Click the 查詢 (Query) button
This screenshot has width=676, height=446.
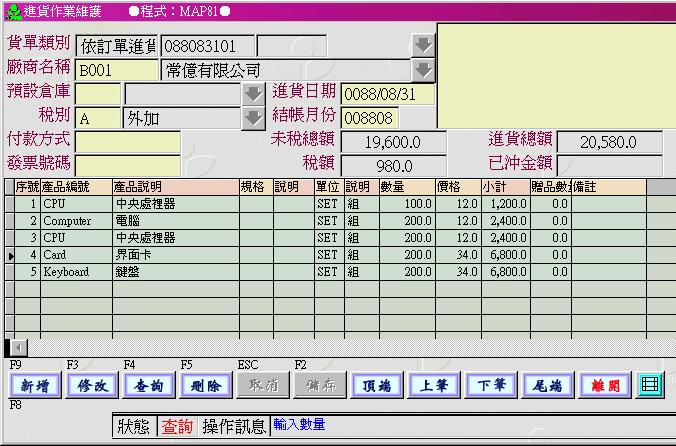pyautogui.click(x=144, y=385)
